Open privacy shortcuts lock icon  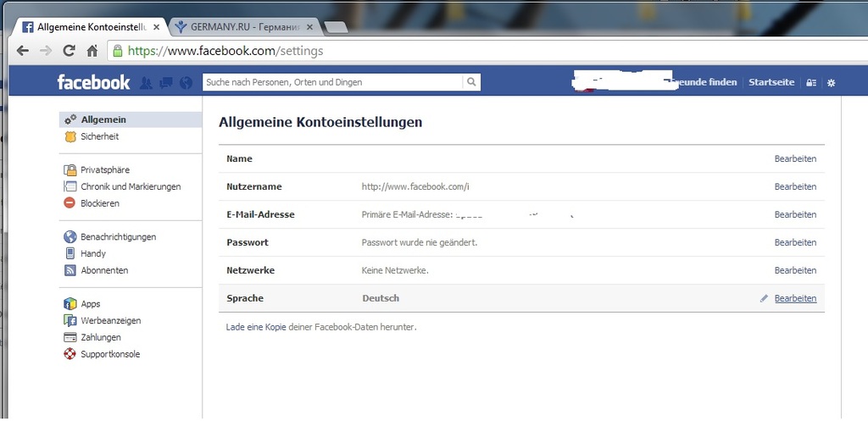pos(811,83)
